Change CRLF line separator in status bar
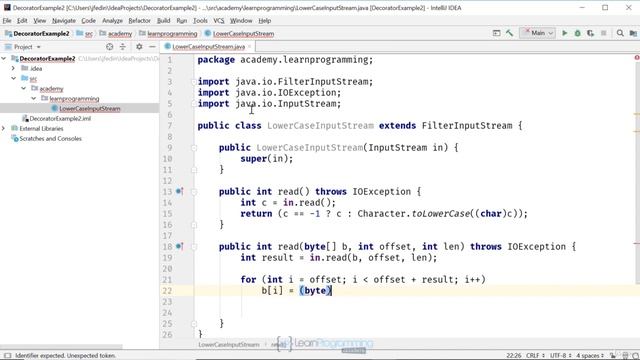 pos(535,356)
